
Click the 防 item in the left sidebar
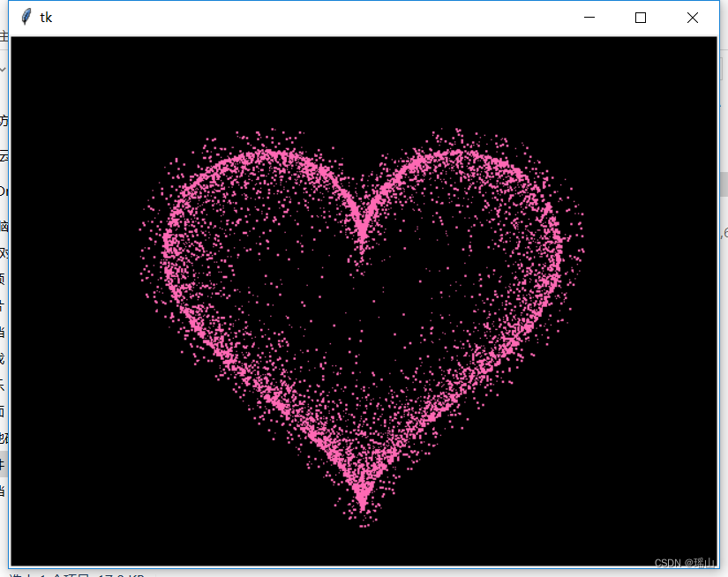point(4,120)
